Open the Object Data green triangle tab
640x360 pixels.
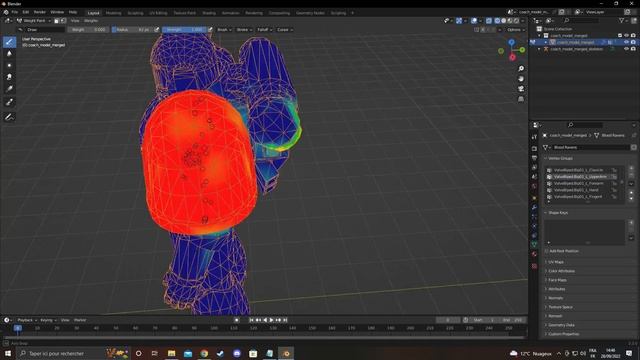pos(534,244)
